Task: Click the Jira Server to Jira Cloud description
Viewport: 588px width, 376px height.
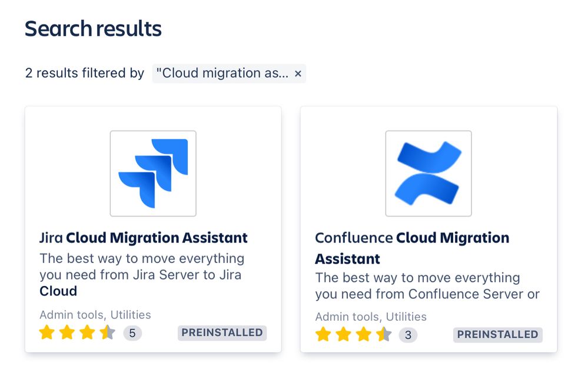Action: pos(142,275)
